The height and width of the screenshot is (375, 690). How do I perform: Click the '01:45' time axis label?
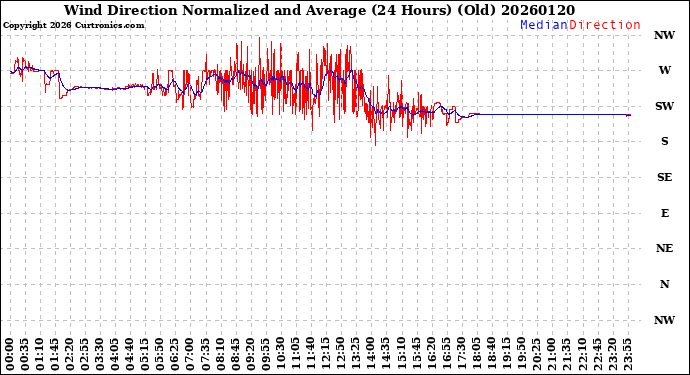[x=55, y=354]
